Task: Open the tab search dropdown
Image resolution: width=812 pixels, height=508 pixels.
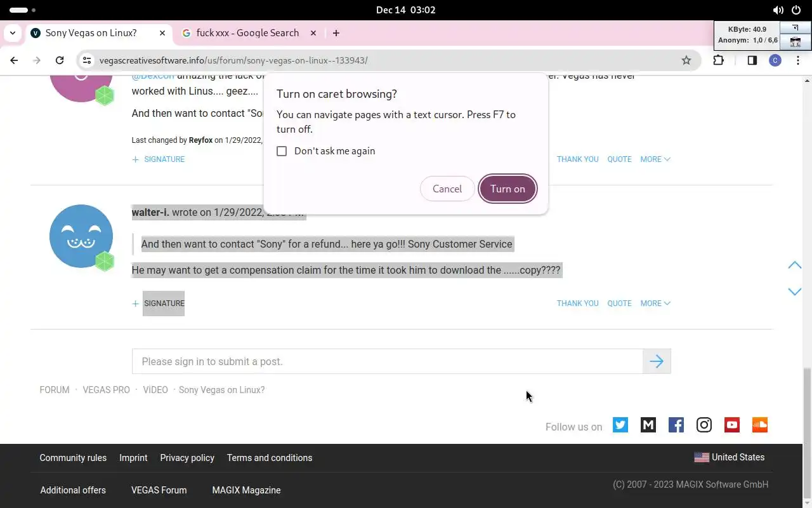Action: (13, 33)
